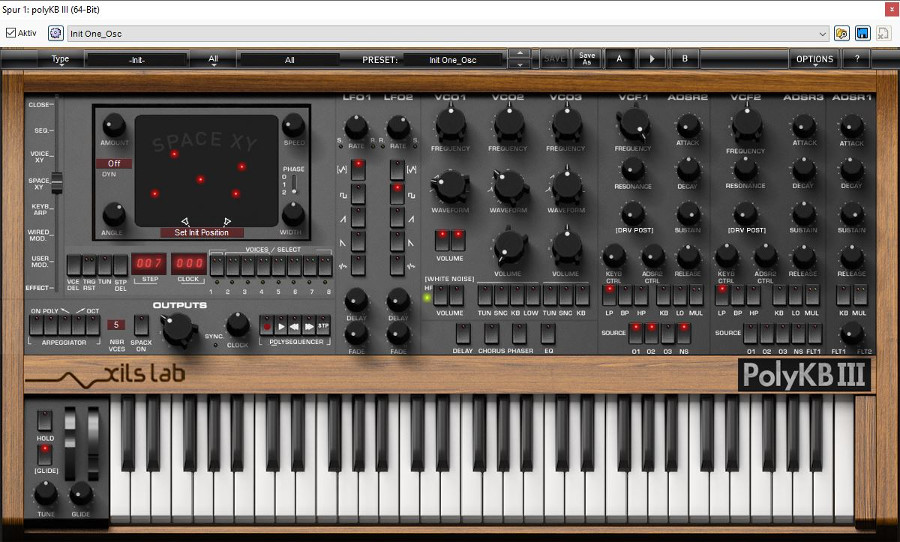Screen dimensions: 900x542
Task: Open the preset folder icon in host bar
Action: click(x=841, y=33)
